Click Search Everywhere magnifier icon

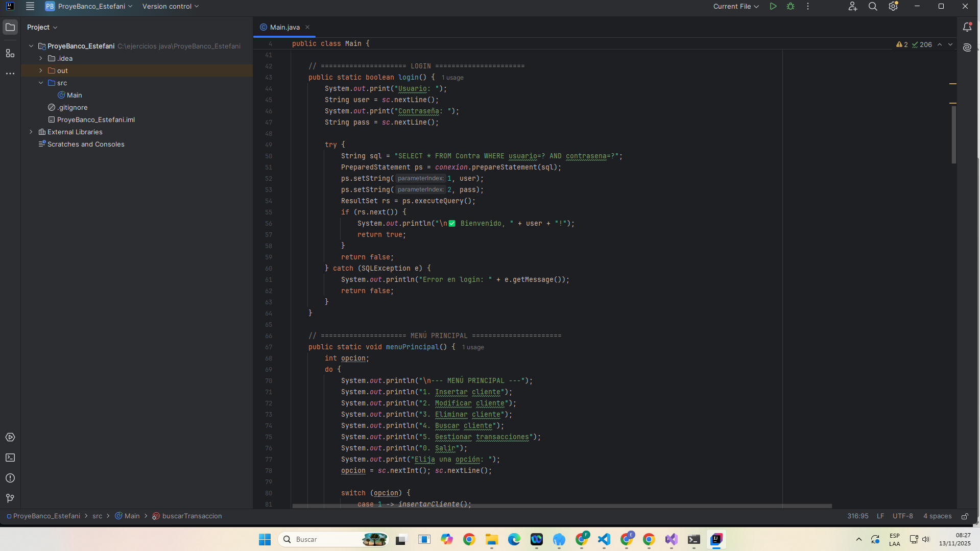click(873, 7)
